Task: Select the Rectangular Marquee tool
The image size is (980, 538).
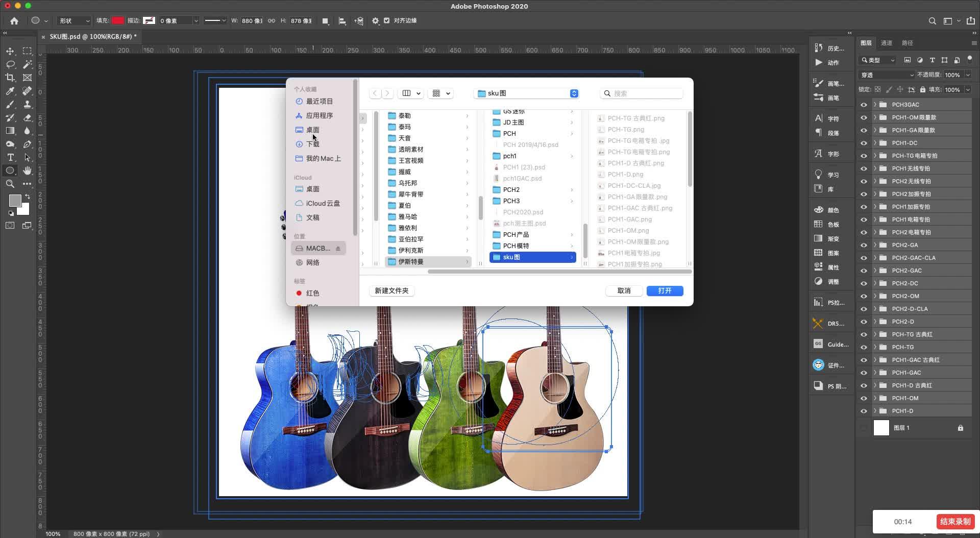Action: pyautogui.click(x=28, y=51)
